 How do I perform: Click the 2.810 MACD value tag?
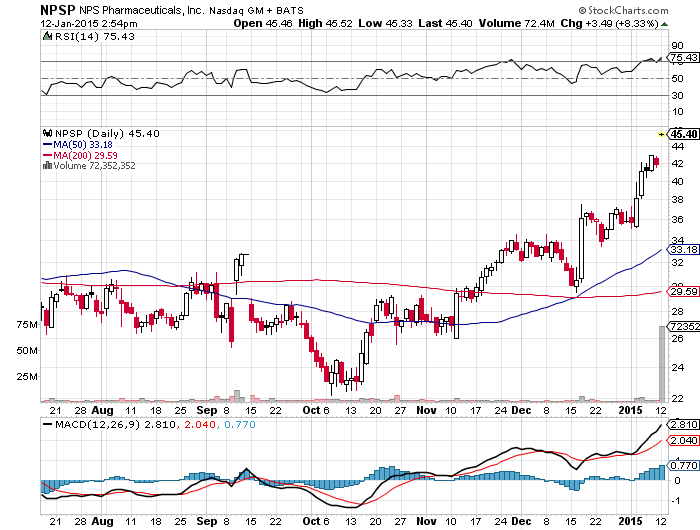click(683, 424)
